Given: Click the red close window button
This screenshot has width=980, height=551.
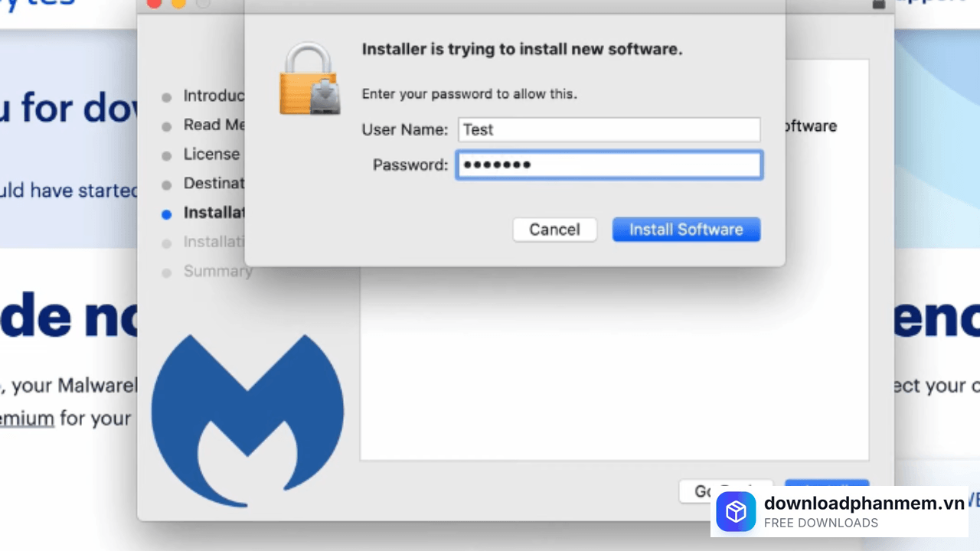Looking at the screenshot, I should [x=154, y=3].
